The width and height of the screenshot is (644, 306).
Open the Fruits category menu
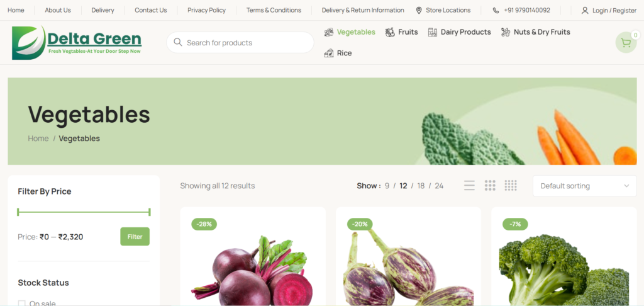[x=401, y=32]
